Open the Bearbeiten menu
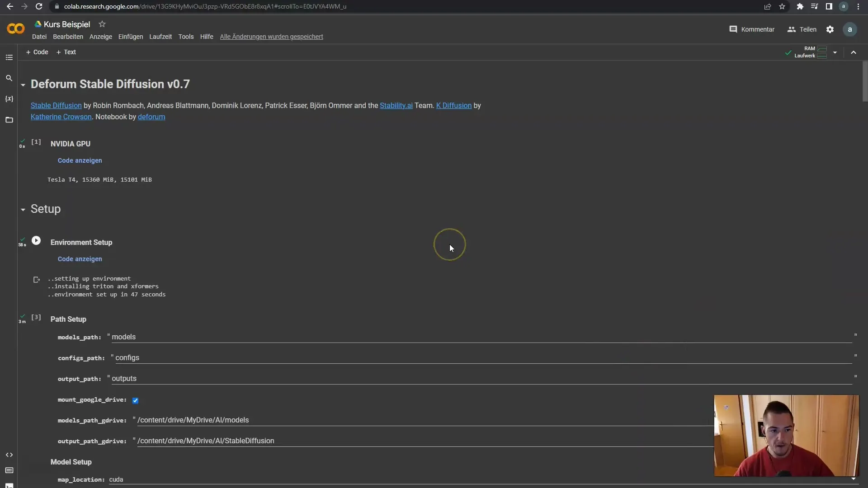Image resolution: width=868 pixels, height=488 pixels. [68, 37]
